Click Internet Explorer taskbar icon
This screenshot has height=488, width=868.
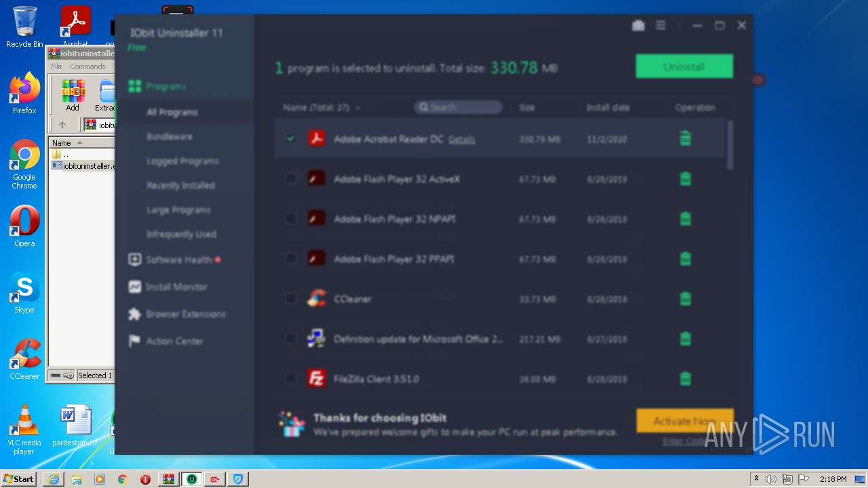(x=54, y=479)
